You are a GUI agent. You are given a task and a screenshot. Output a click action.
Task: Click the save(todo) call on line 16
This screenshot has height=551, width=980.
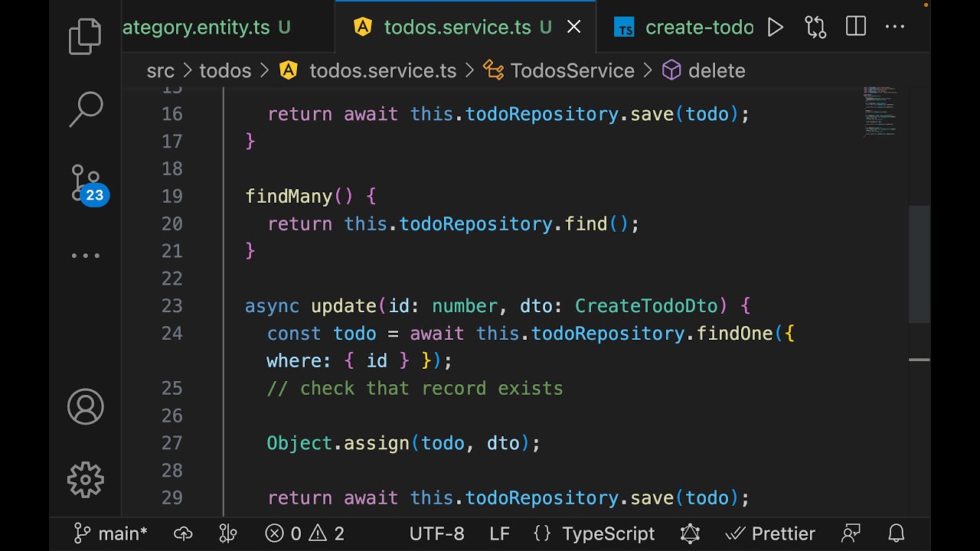(684, 114)
